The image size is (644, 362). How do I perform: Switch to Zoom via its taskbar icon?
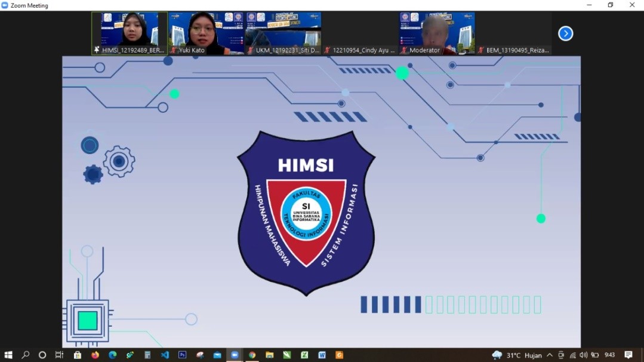(x=235, y=355)
